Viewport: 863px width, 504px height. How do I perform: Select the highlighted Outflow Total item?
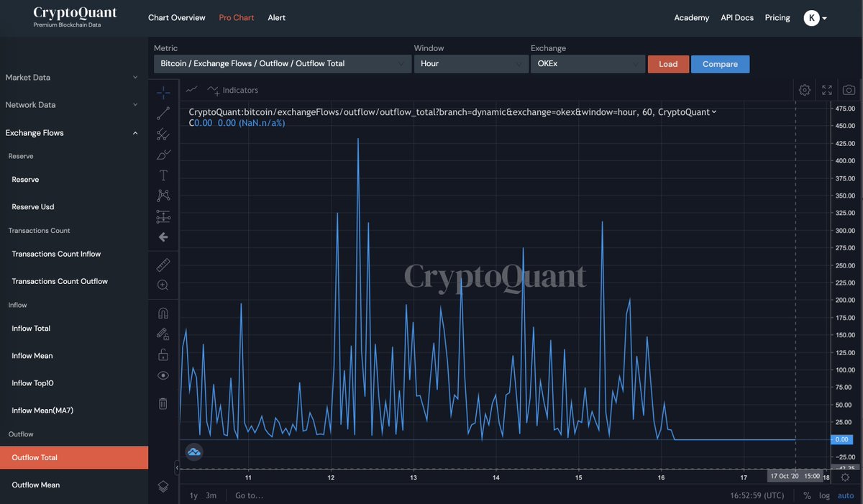coord(74,458)
